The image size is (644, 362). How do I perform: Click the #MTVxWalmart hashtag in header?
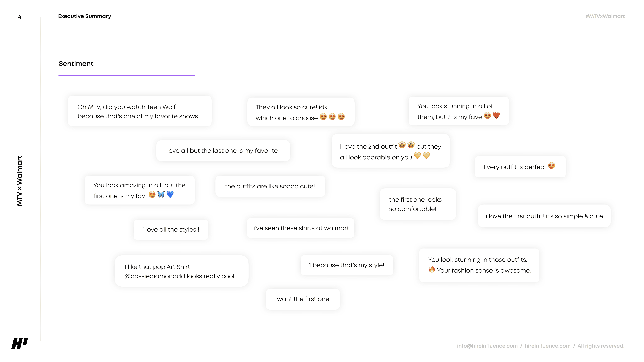point(605,16)
